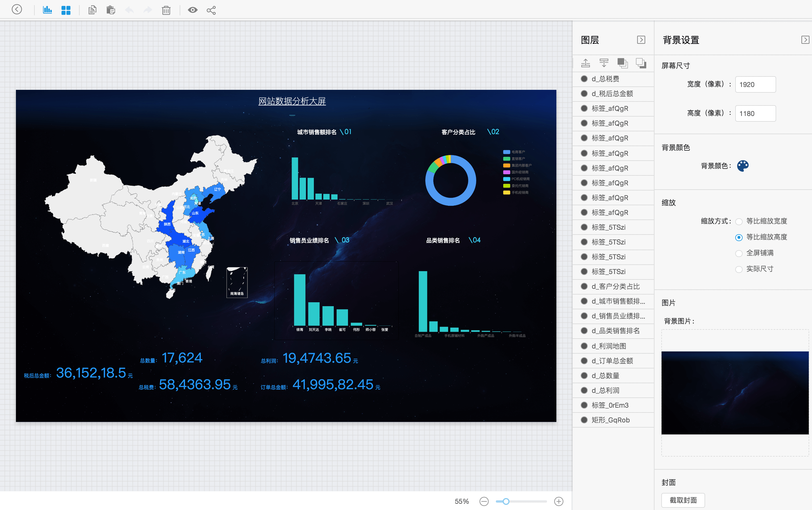This screenshot has width=812, height=510.
Task: Enable 全屏铺满 scaling option
Action: [739, 253]
